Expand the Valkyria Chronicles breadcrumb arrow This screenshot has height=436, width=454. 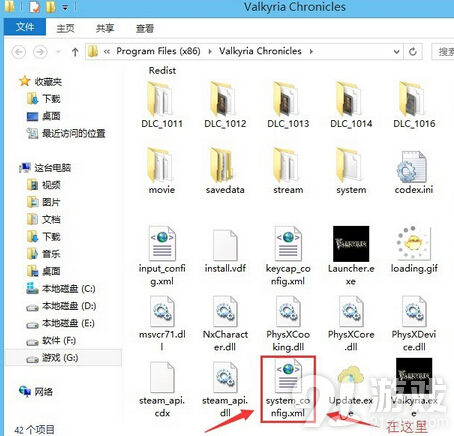[x=311, y=51]
